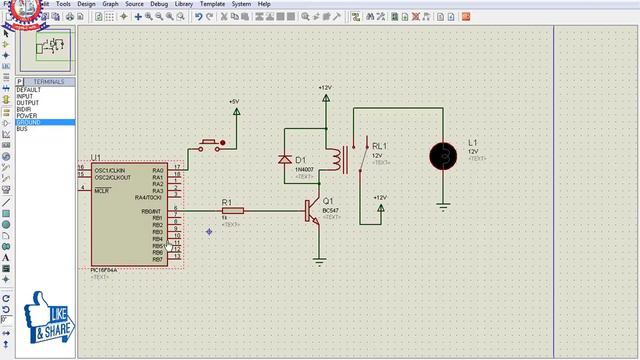This screenshot has width=640, height=360.
Task: Click the Y-Mirror vertical flip icon
Action: click(6, 345)
